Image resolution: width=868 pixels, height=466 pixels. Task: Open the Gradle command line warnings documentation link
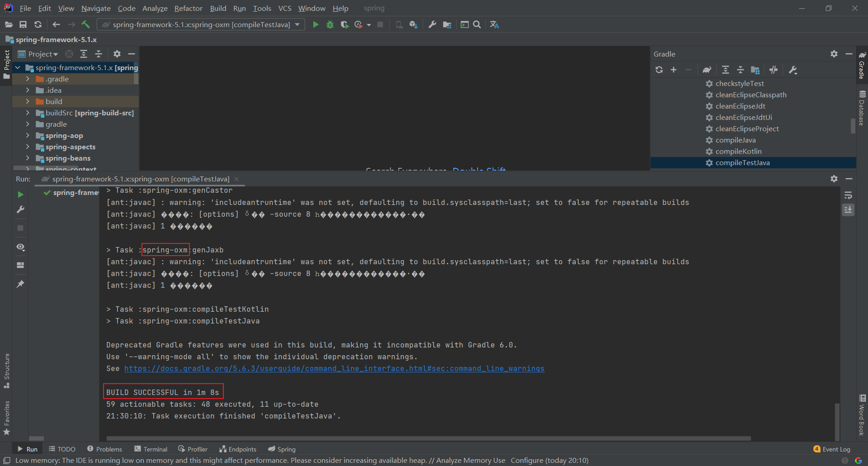335,368
